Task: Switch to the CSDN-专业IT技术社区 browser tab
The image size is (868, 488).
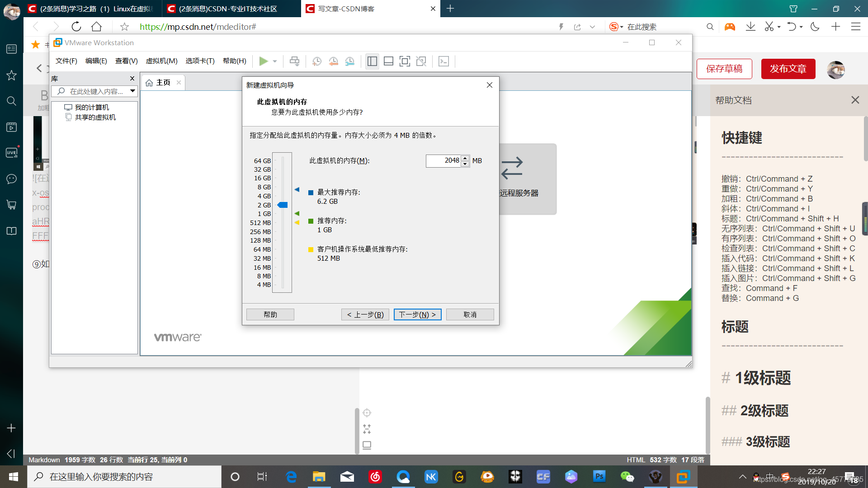Action: (x=231, y=9)
